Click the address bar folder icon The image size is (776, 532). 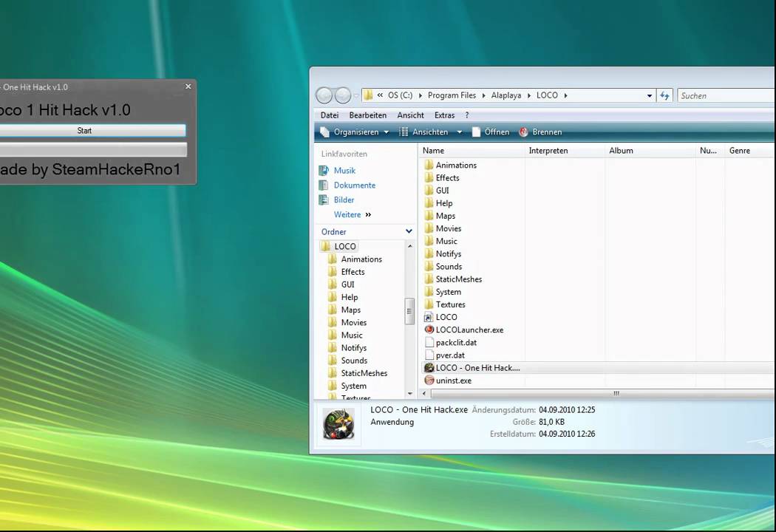368,95
